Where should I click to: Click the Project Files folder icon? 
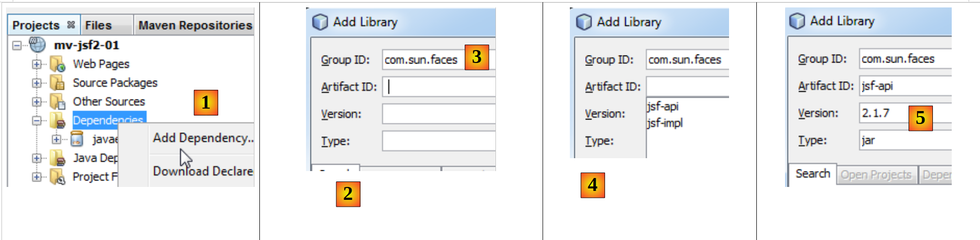click(x=58, y=177)
